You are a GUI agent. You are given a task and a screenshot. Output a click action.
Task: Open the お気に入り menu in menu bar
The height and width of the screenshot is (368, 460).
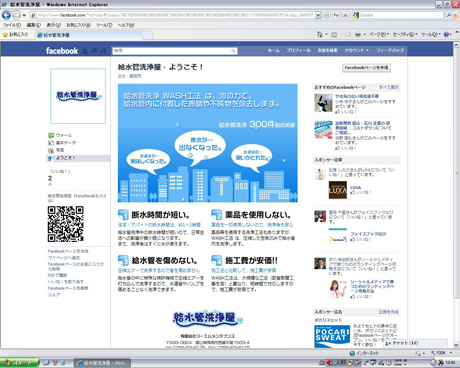78,25
